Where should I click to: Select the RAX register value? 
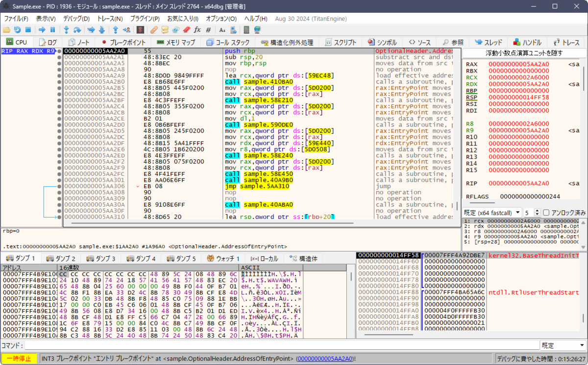519,64
